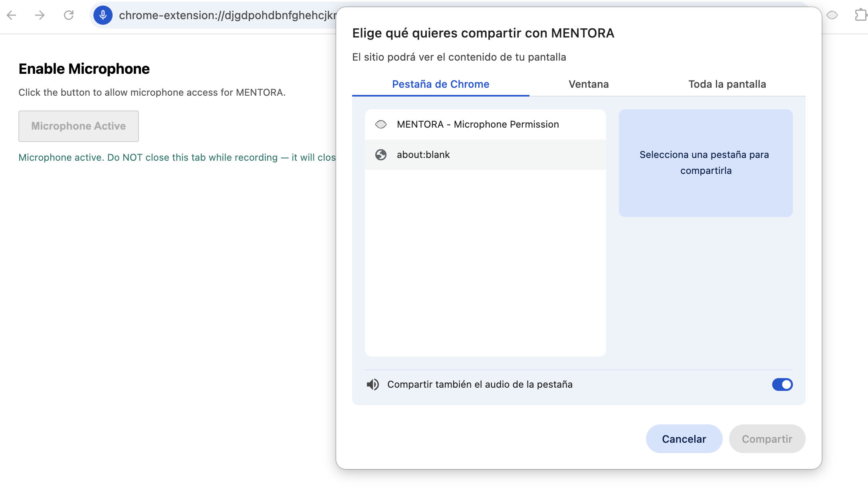
Task: Click the chrome-extension URL in address bar
Action: click(x=228, y=15)
